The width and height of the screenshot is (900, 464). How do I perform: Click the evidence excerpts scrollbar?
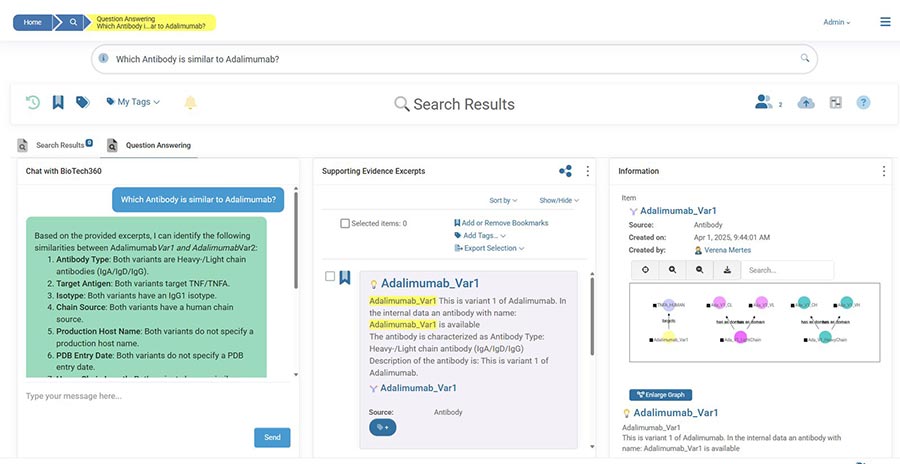click(x=592, y=316)
